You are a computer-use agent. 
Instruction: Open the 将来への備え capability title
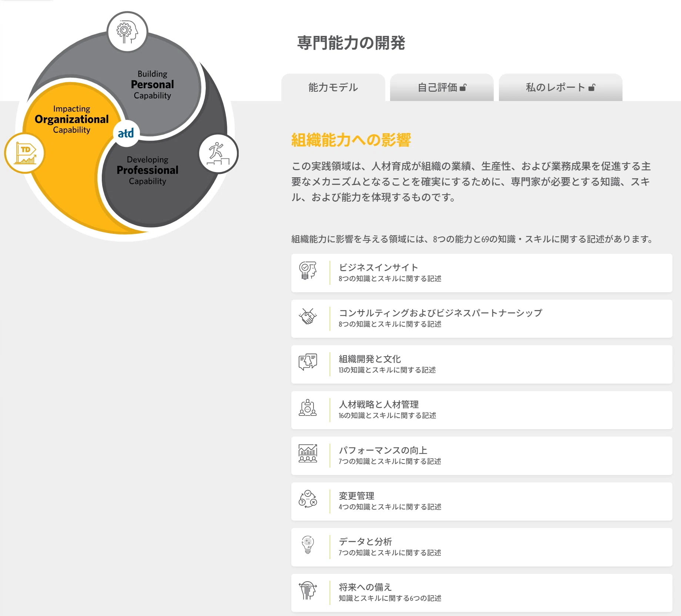pos(365,587)
